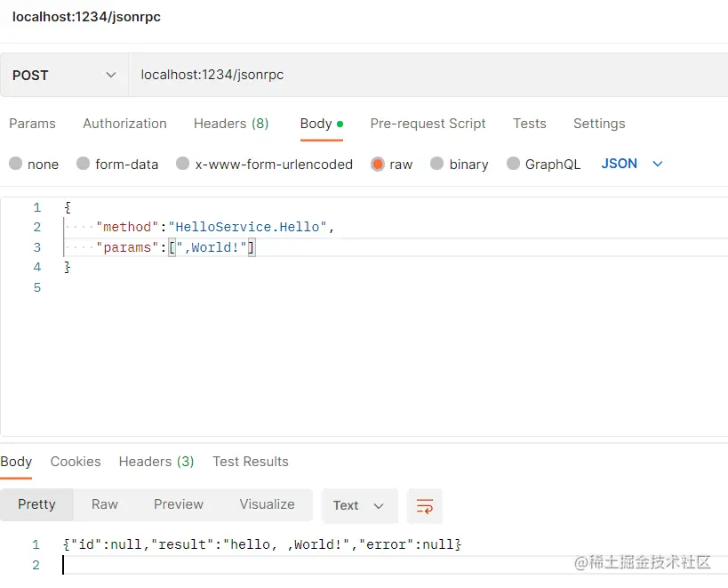Switch to the Params tab
This screenshot has height=588, width=728.
(32, 124)
